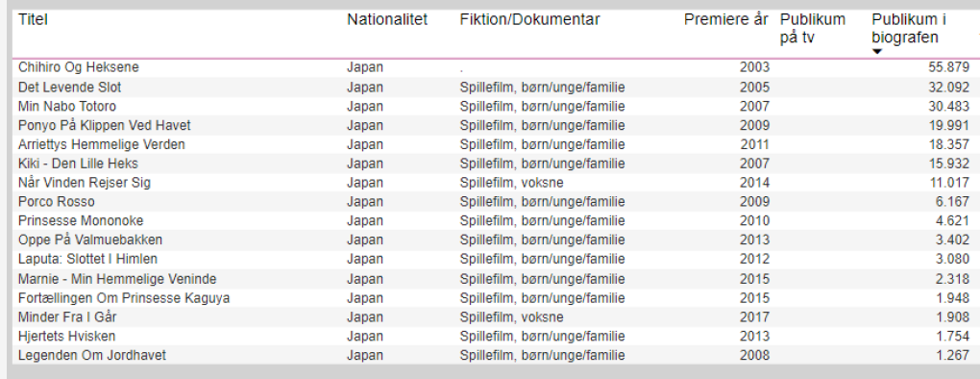The image size is (980, 379).
Task: Click premiere year 2010 for Prinsesse Mononoke
Action: 754,221
